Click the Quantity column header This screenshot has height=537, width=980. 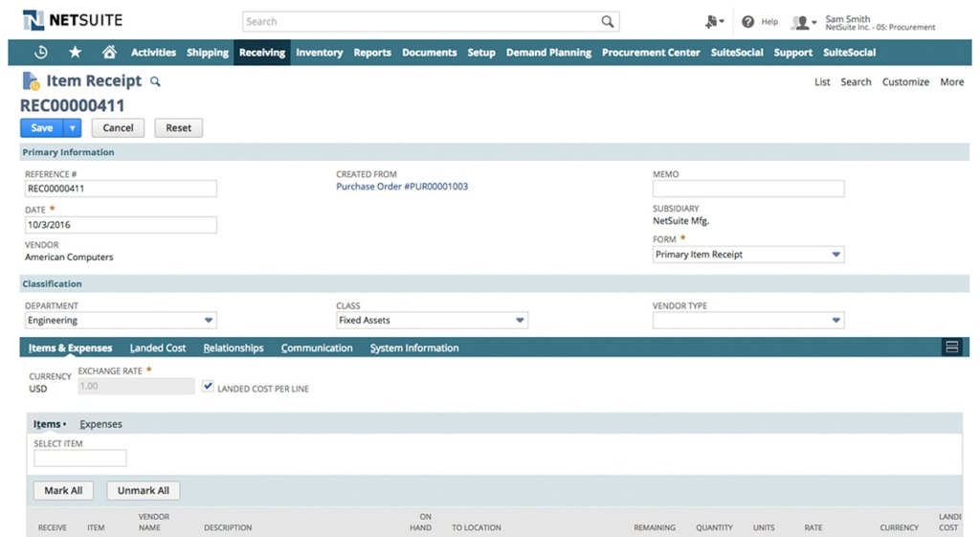[714, 527]
